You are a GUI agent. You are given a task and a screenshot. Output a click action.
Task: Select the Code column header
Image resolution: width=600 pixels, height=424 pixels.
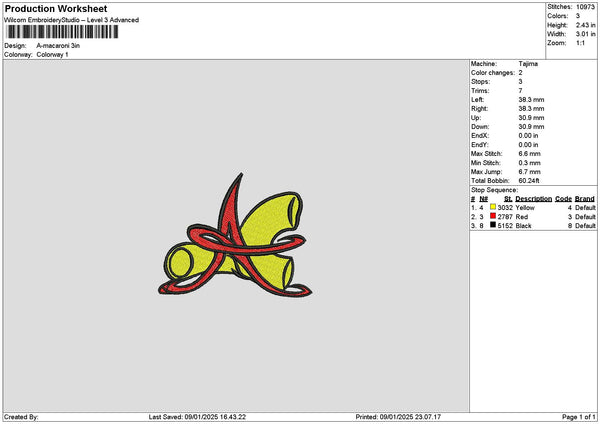point(563,199)
